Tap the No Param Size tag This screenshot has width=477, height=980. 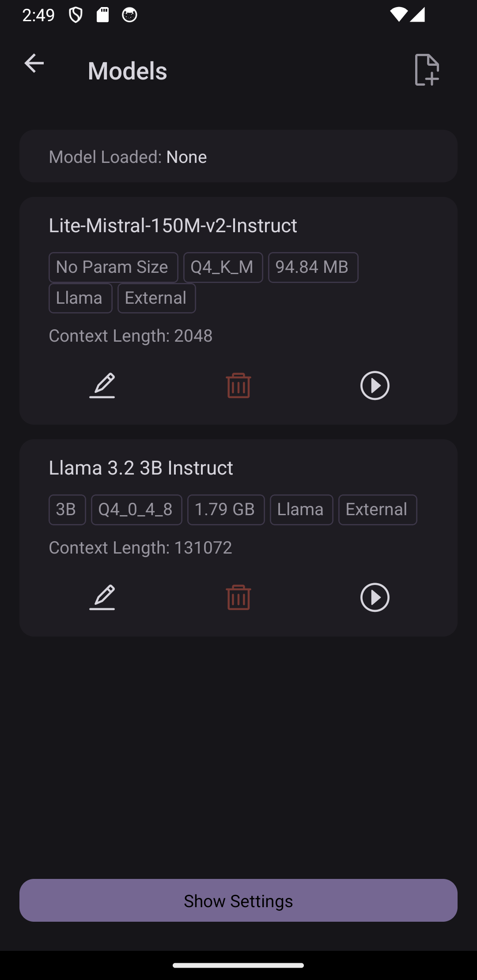point(113,268)
